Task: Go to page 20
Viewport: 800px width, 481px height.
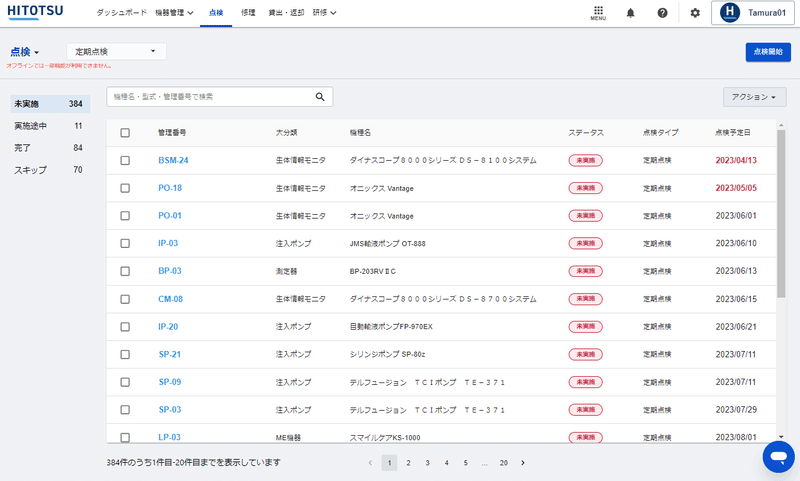Action: click(x=504, y=463)
